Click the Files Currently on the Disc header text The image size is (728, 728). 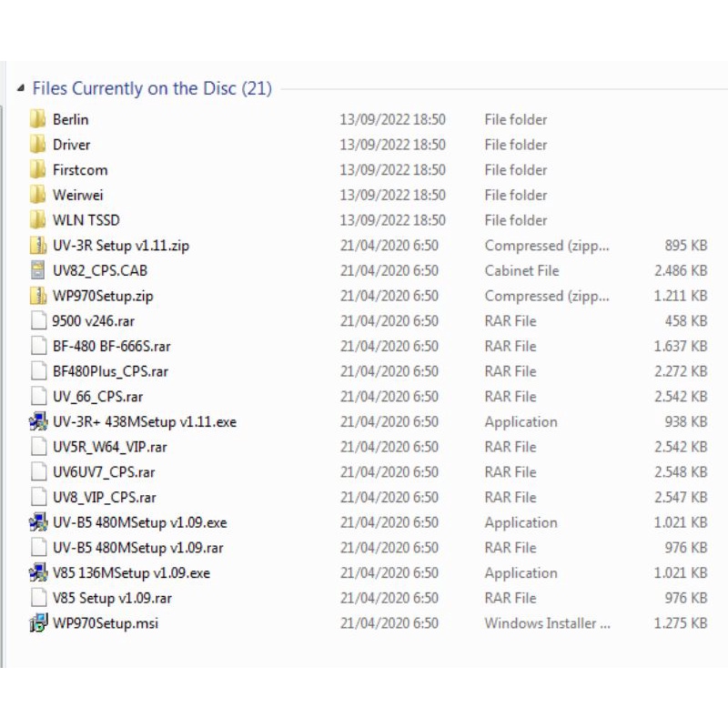151,89
